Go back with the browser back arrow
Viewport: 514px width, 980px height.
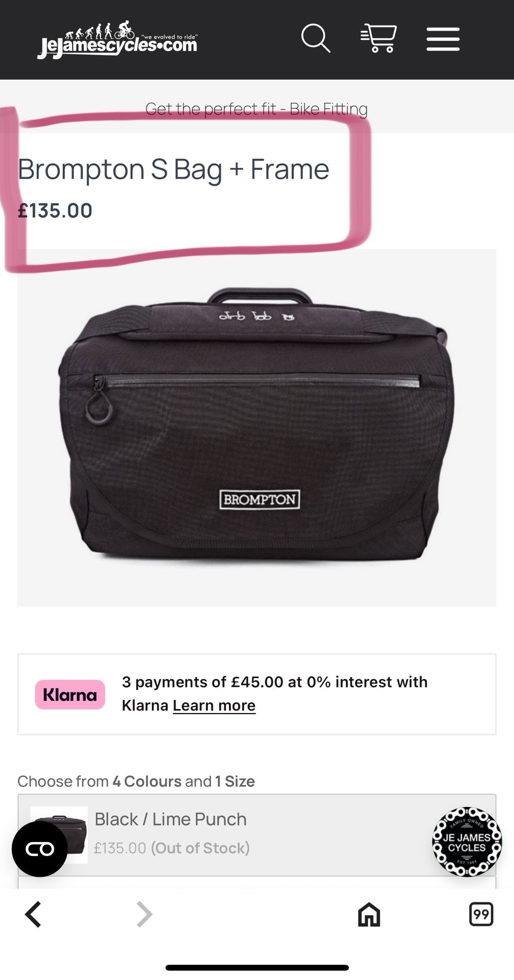33,914
